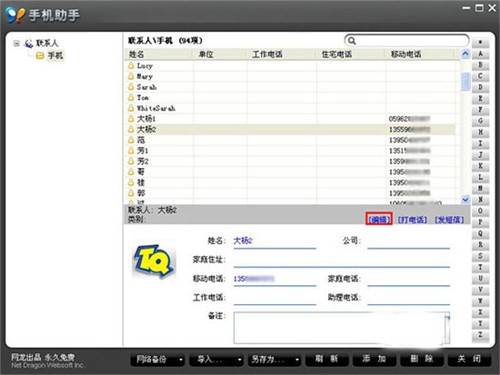This screenshot has width=500, height=375.
Task: Open the 导入 dropdown arrow
Action: point(239,360)
